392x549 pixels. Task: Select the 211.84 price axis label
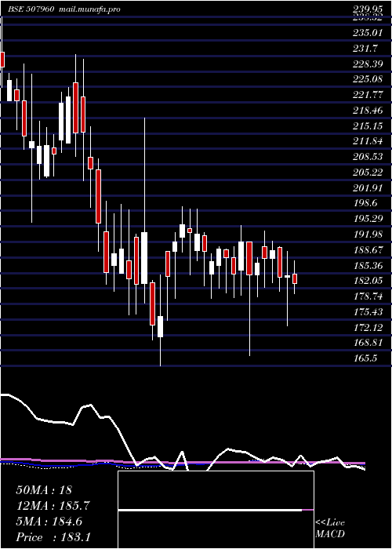point(367,141)
